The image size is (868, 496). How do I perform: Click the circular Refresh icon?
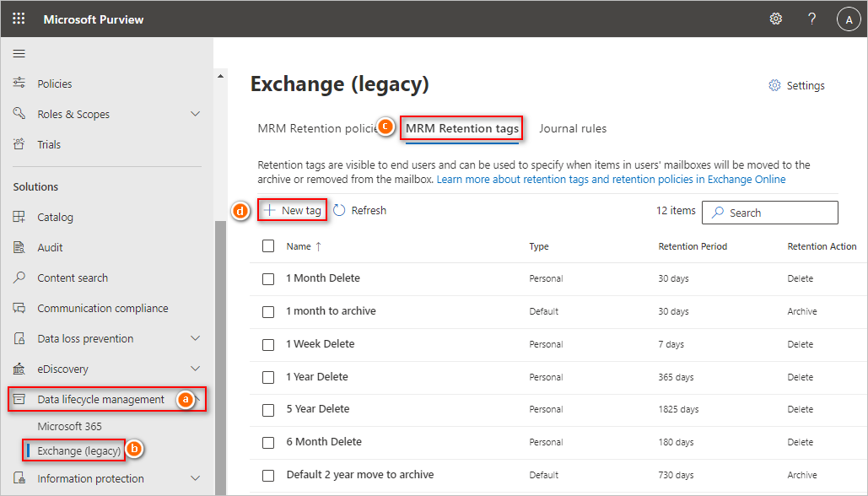pyautogui.click(x=339, y=210)
